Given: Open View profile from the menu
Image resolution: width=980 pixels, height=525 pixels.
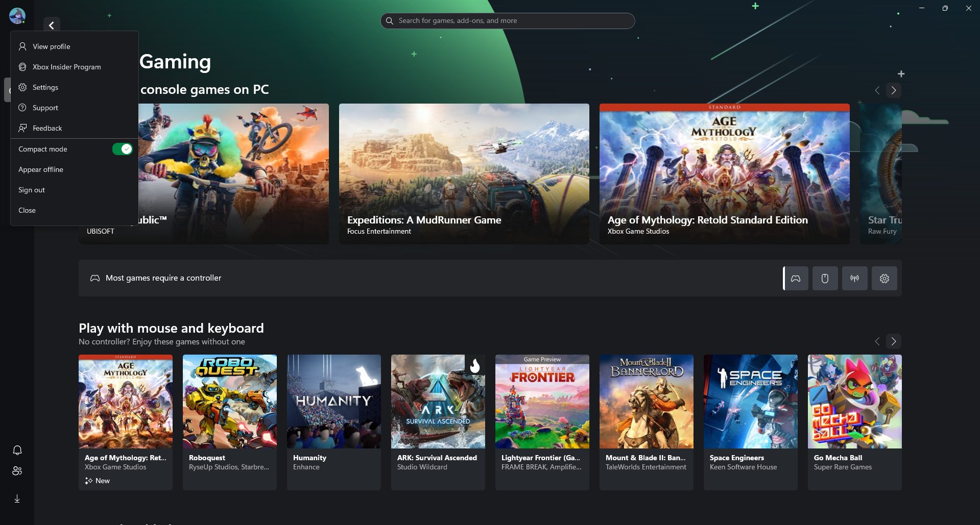Looking at the screenshot, I should coord(51,46).
